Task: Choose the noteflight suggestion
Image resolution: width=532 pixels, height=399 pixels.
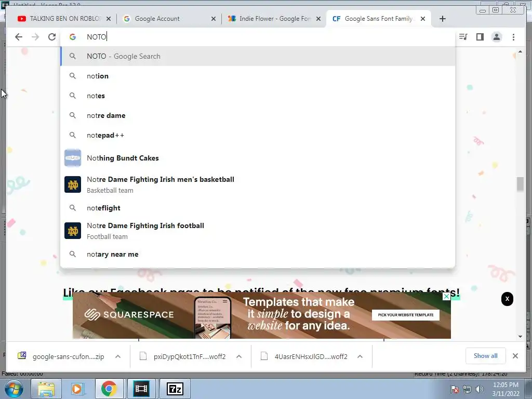Action: 258,208
